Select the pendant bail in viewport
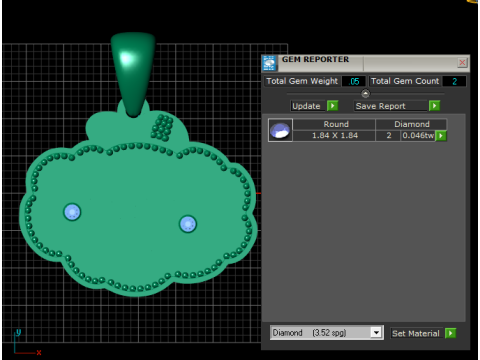The image size is (480, 360). tap(133, 74)
